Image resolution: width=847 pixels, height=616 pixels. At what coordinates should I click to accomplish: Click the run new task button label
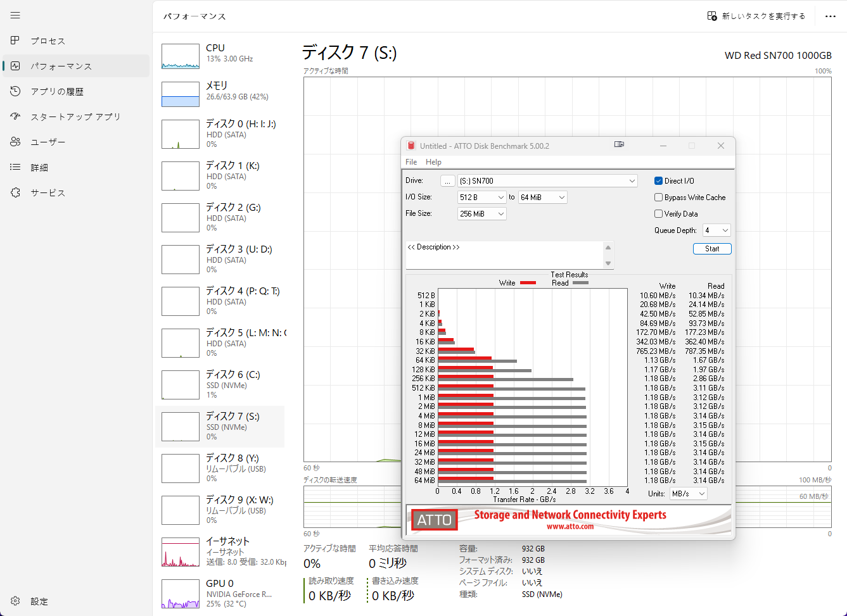[x=763, y=16]
